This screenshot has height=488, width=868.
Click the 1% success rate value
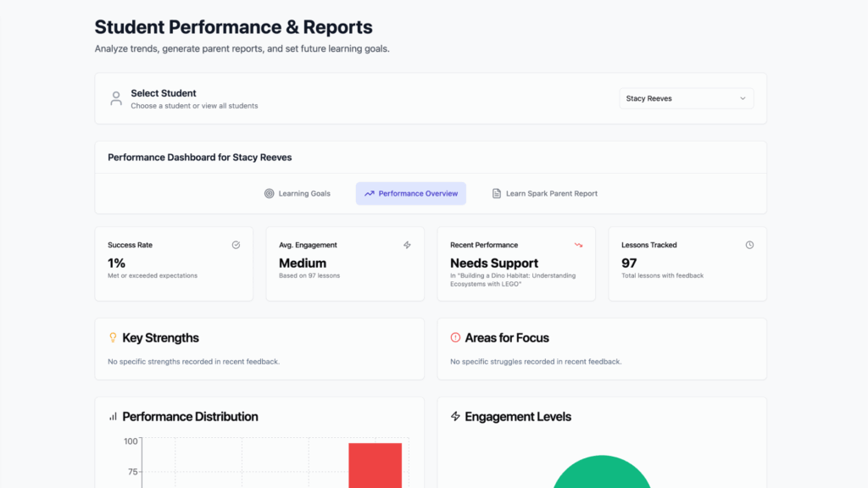(117, 263)
